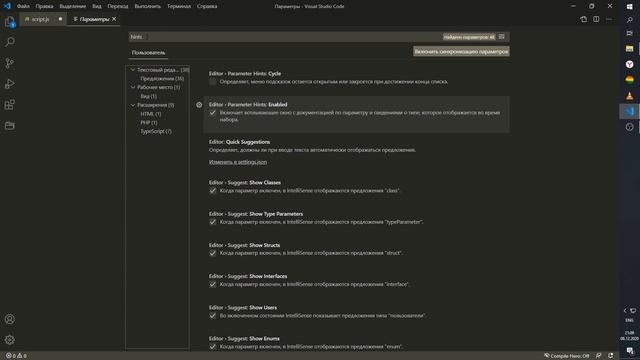
Task: Toggle Suggest Show Interfaces checkbox
Action: pyautogui.click(x=213, y=284)
